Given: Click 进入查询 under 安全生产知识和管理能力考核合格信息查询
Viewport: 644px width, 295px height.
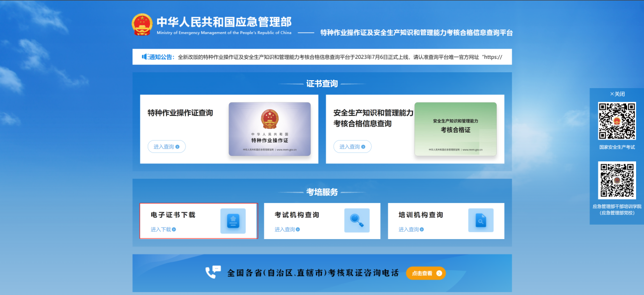Looking at the screenshot, I should click(352, 147).
